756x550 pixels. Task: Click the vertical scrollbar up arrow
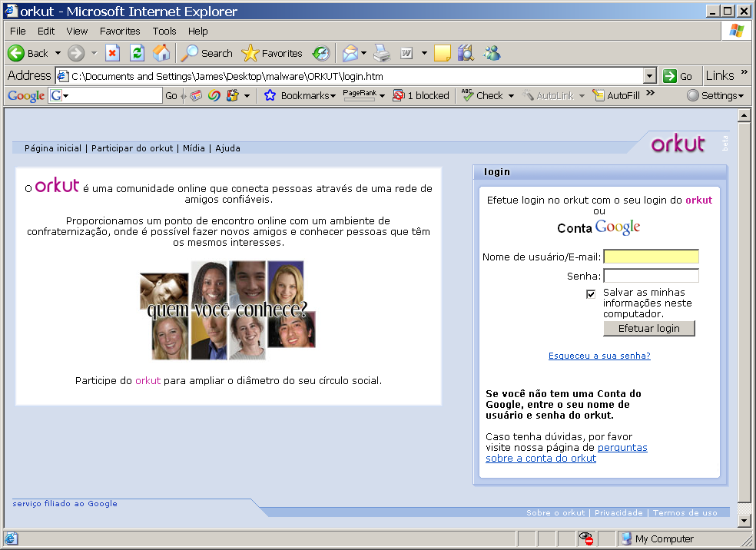(x=744, y=115)
